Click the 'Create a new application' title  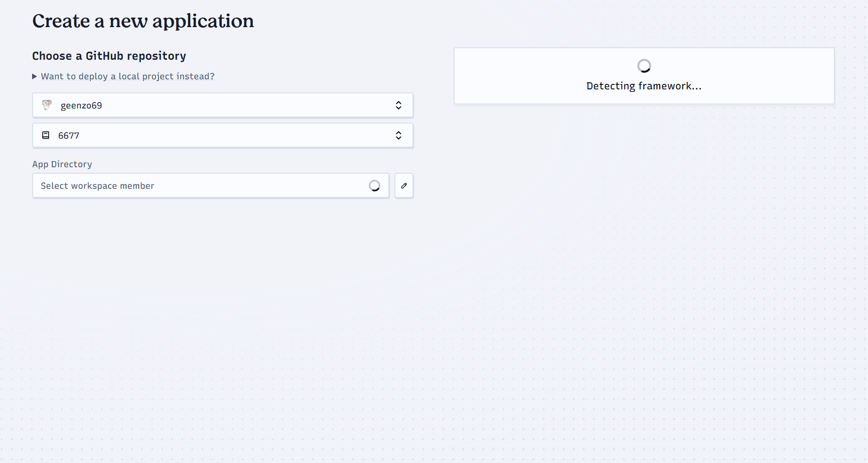click(x=143, y=21)
